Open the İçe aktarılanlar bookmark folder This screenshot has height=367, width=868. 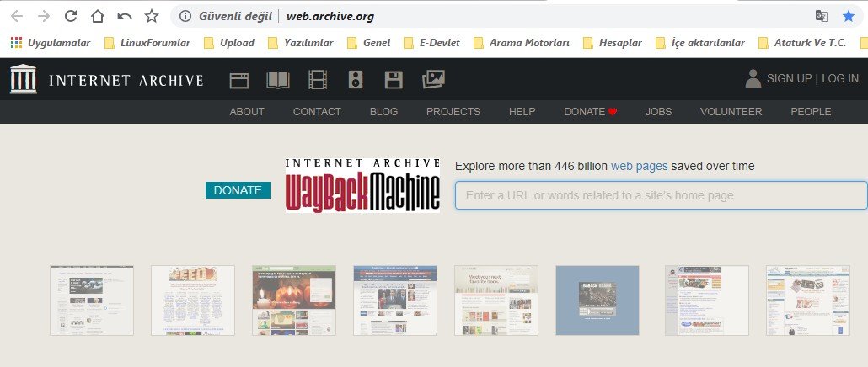click(700, 43)
